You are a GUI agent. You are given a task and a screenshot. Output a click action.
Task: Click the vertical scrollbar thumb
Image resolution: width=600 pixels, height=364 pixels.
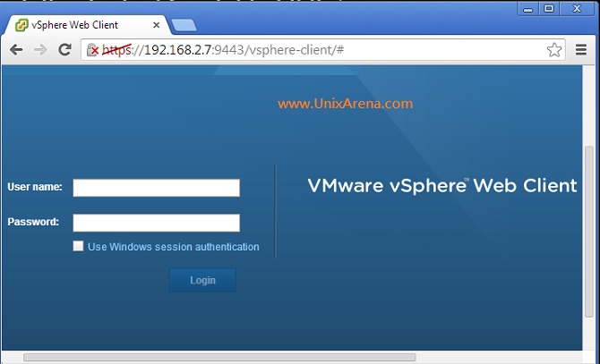tap(589, 232)
